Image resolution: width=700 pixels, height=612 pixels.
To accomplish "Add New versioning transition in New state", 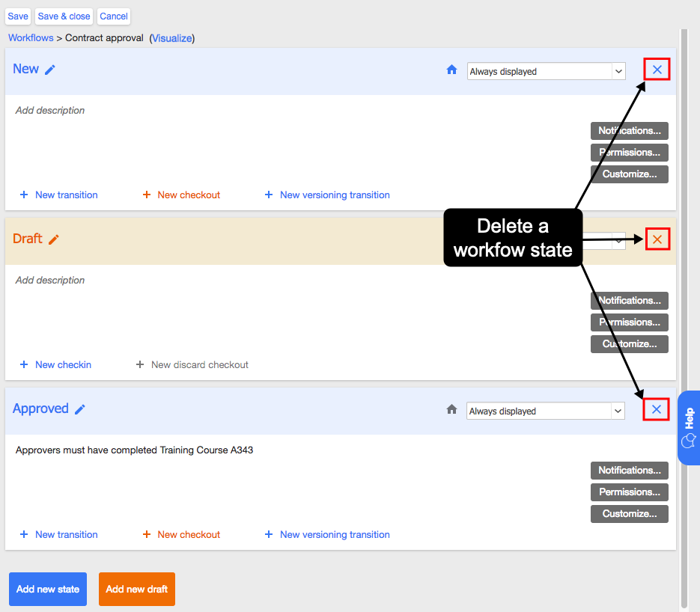I will (327, 195).
